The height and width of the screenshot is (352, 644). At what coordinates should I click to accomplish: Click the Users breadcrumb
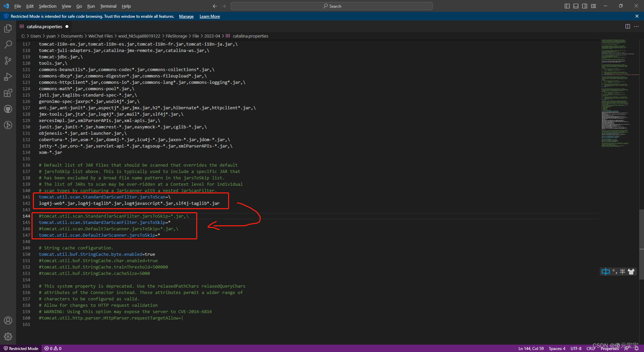[36, 36]
